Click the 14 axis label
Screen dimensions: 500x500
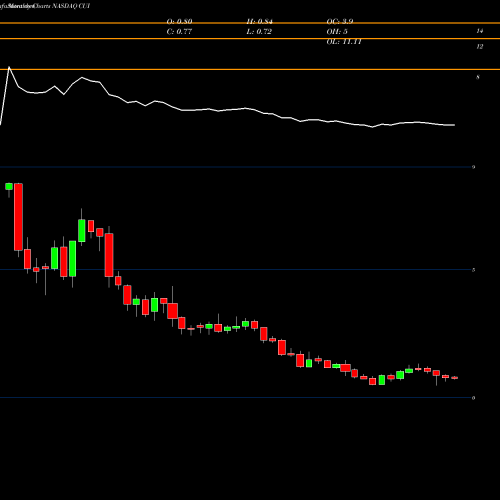479,31
